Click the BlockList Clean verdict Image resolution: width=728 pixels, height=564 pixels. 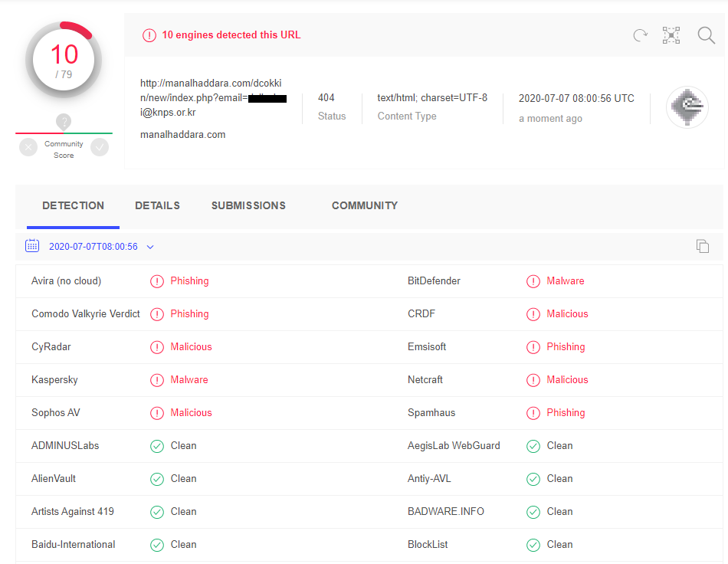tap(559, 545)
